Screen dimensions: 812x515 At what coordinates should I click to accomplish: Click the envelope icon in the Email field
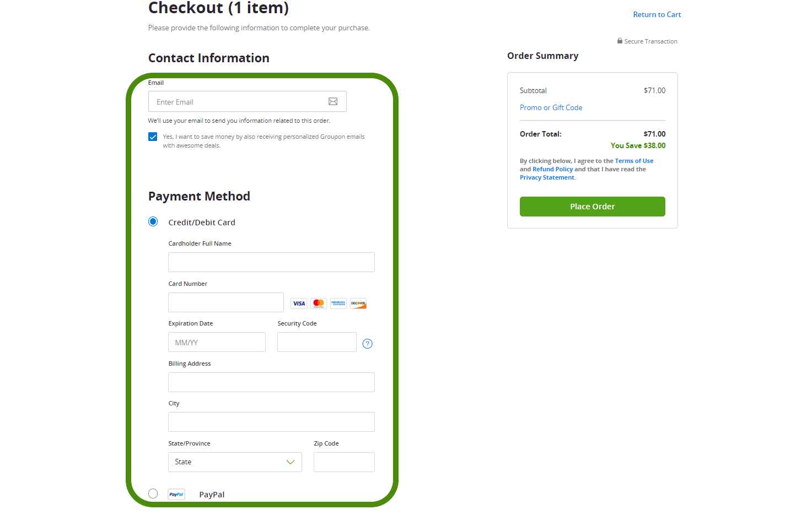(333, 101)
